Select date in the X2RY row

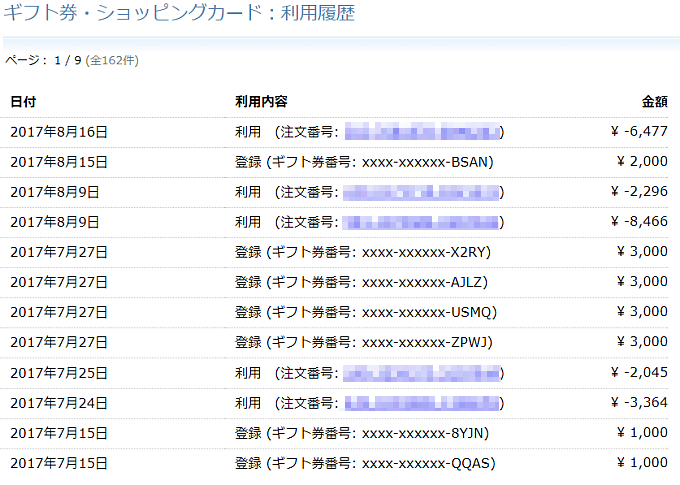pos(59,252)
